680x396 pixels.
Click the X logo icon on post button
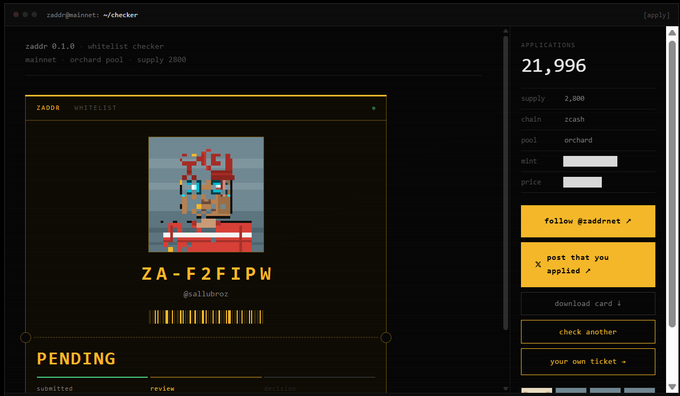(x=538, y=264)
